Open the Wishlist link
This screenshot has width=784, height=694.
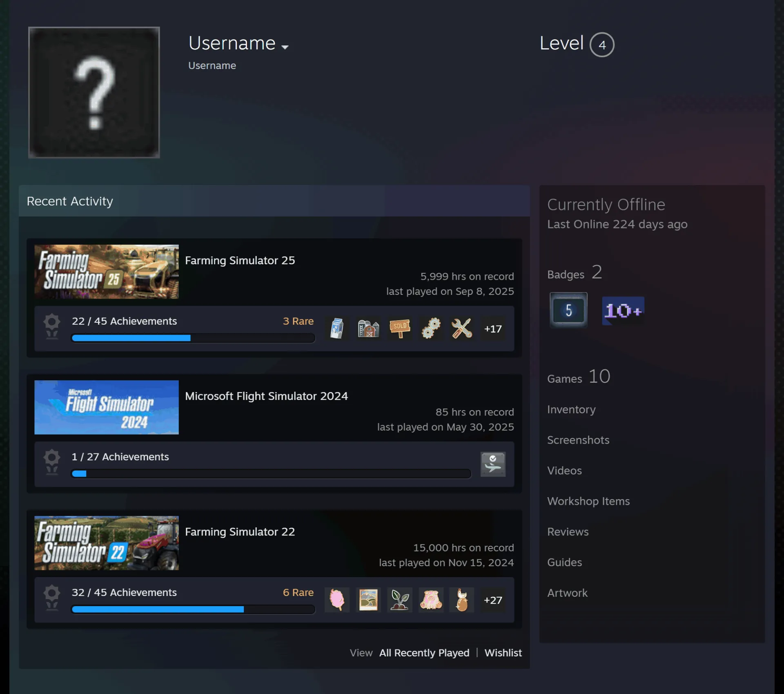[503, 653]
